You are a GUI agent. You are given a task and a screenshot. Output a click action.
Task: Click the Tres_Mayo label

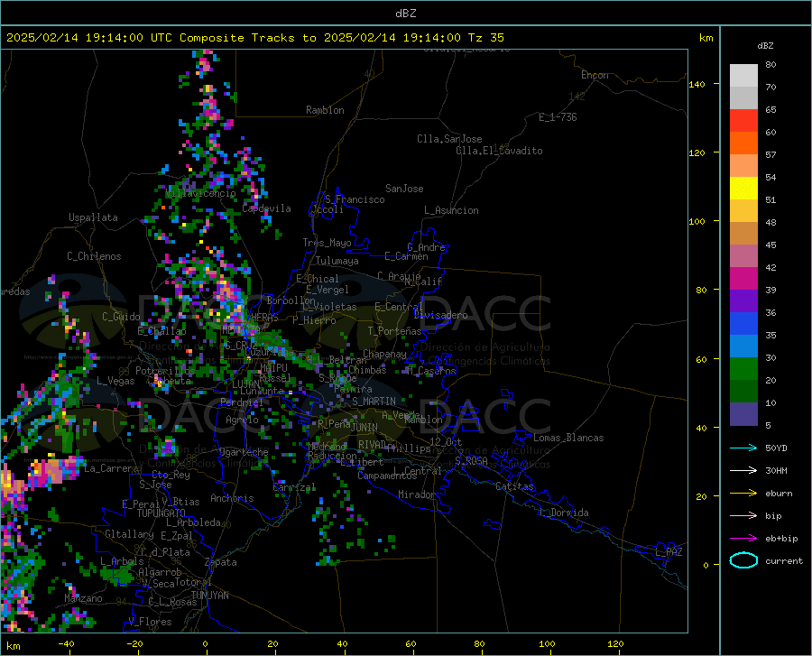point(327,243)
